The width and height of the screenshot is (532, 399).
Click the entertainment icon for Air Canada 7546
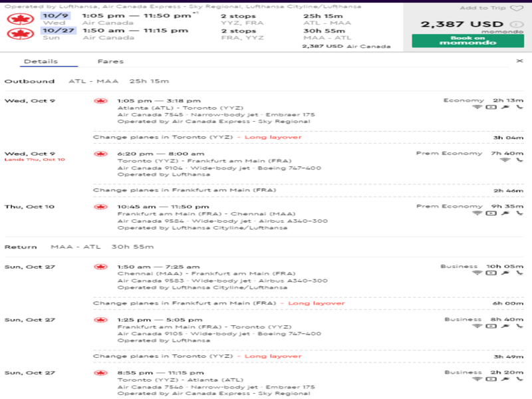491,379
